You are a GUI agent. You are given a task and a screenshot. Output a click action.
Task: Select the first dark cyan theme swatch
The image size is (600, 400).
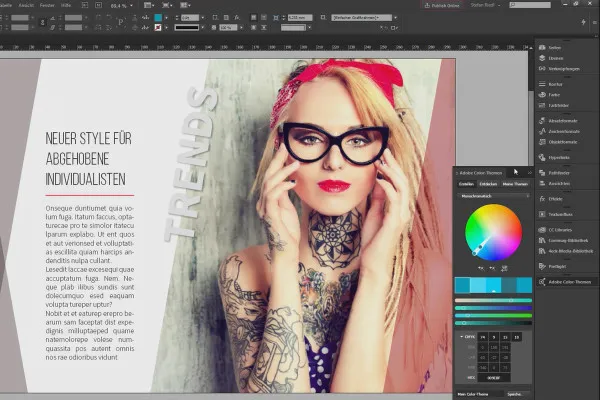pyautogui.click(x=462, y=286)
